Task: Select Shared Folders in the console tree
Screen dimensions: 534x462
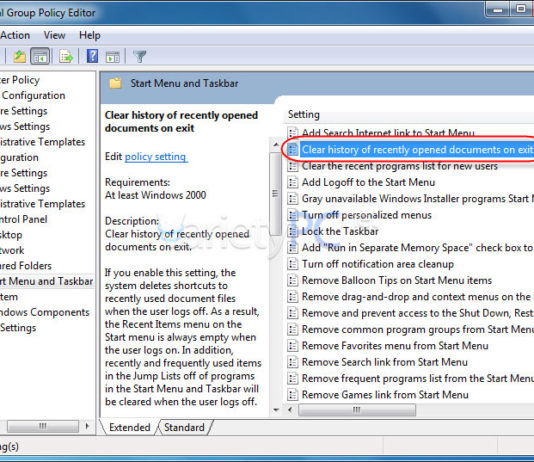Action: click(x=26, y=266)
